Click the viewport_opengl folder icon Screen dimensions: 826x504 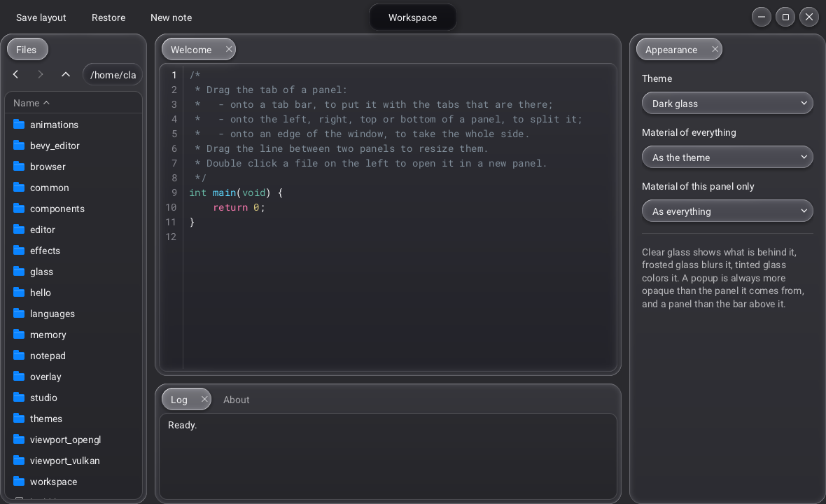click(19, 439)
